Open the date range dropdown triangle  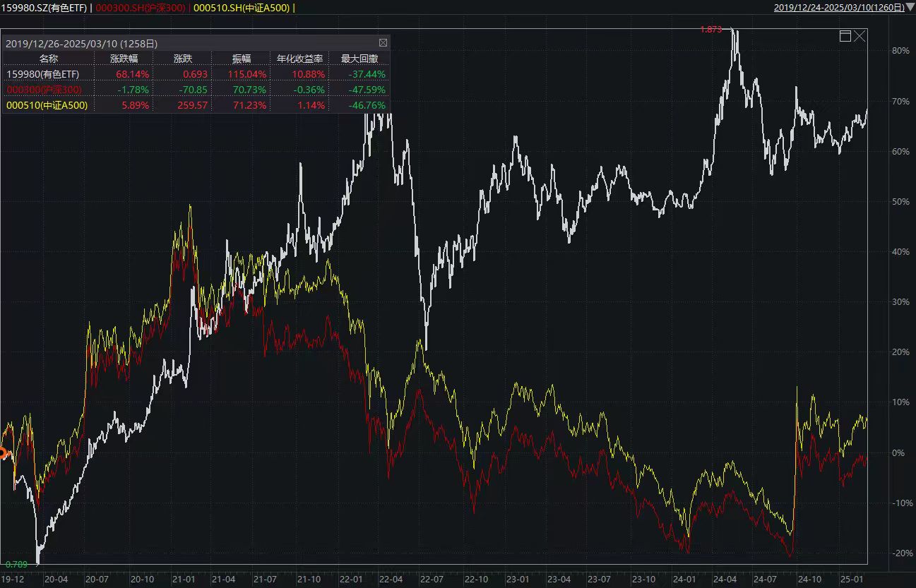click(x=910, y=8)
